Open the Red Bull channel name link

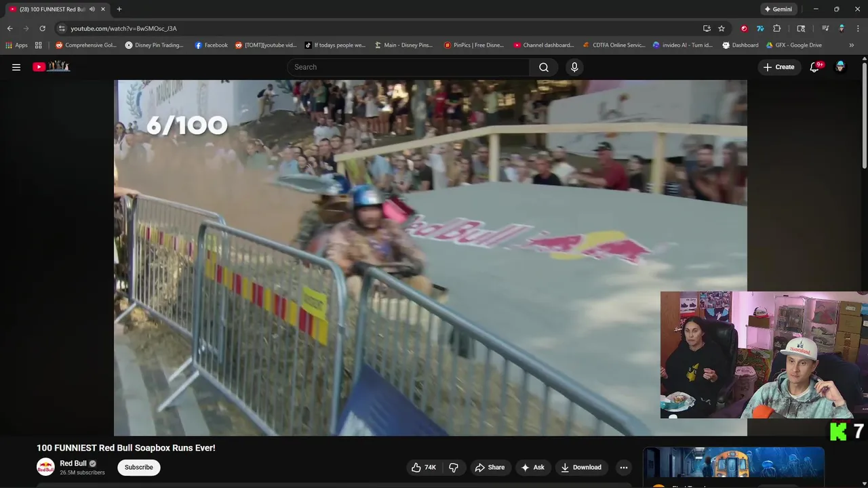(73, 464)
